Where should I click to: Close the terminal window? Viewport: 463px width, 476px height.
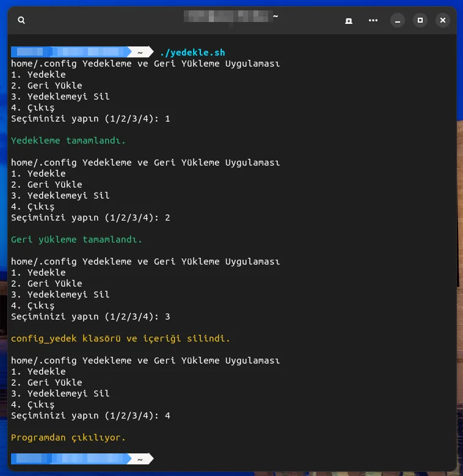443,20
